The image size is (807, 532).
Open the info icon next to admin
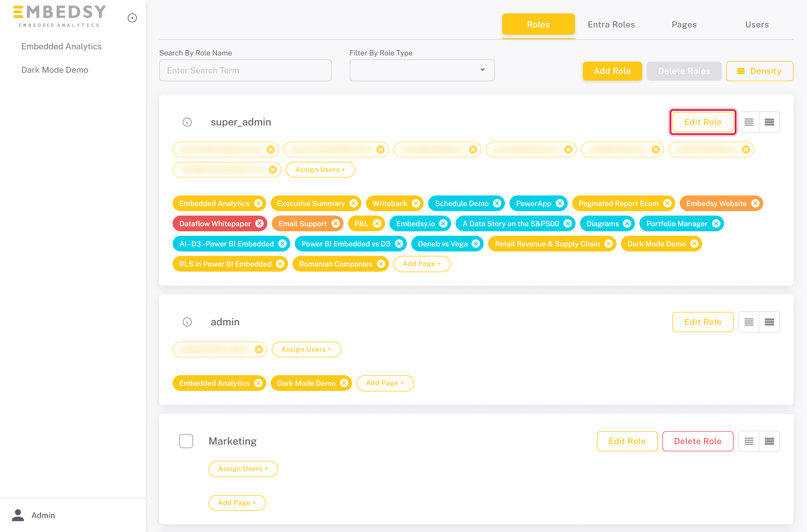pos(187,322)
